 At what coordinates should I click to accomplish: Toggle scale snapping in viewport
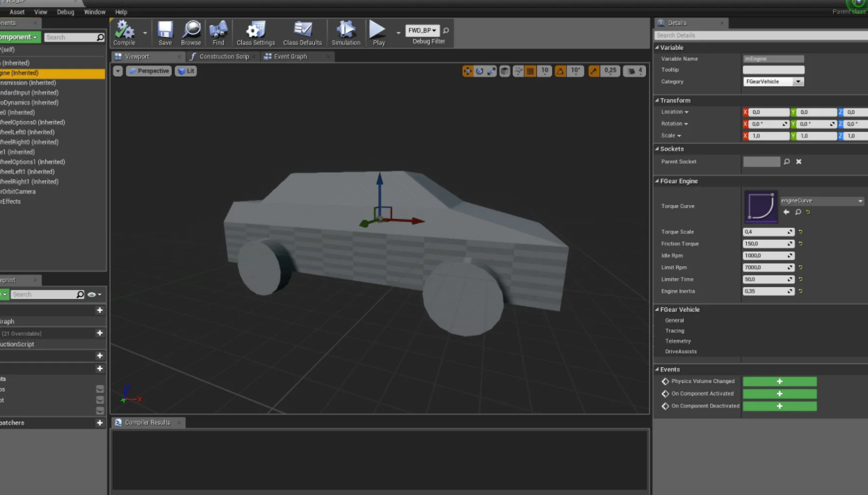pos(594,71)
